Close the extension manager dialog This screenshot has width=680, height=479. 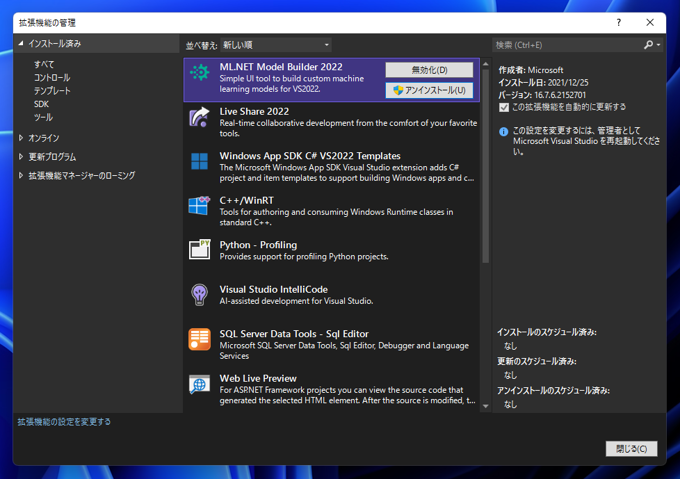click(650, 23)
